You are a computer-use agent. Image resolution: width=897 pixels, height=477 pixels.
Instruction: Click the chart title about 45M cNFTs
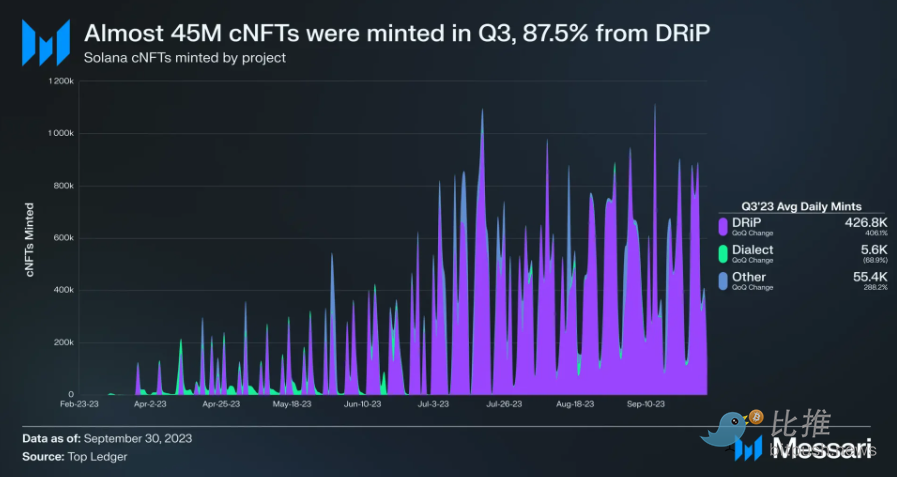397,34
